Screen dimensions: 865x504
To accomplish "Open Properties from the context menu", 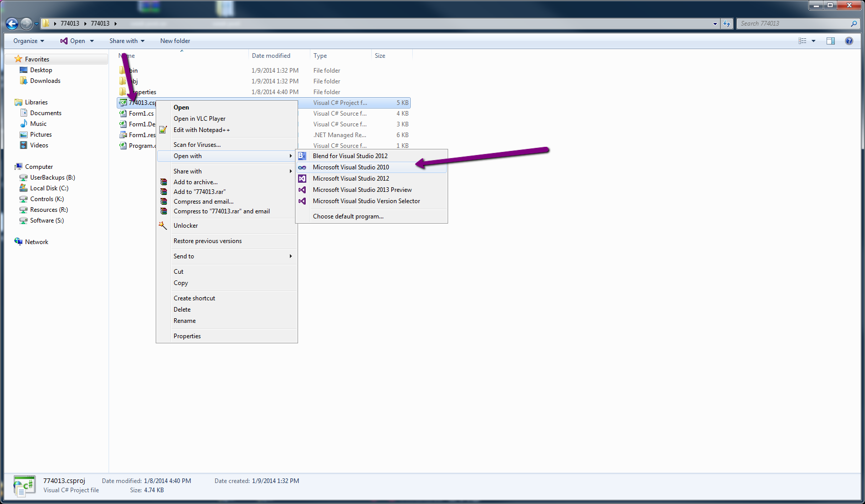I will click(x=227, y=336).
